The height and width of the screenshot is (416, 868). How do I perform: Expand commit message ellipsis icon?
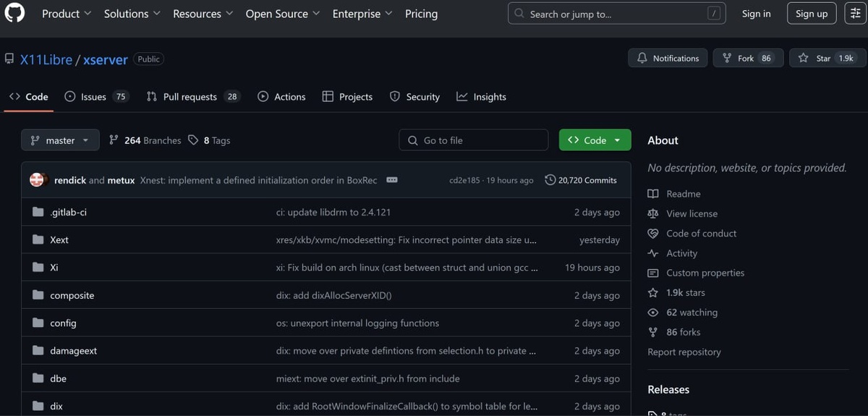392,180
